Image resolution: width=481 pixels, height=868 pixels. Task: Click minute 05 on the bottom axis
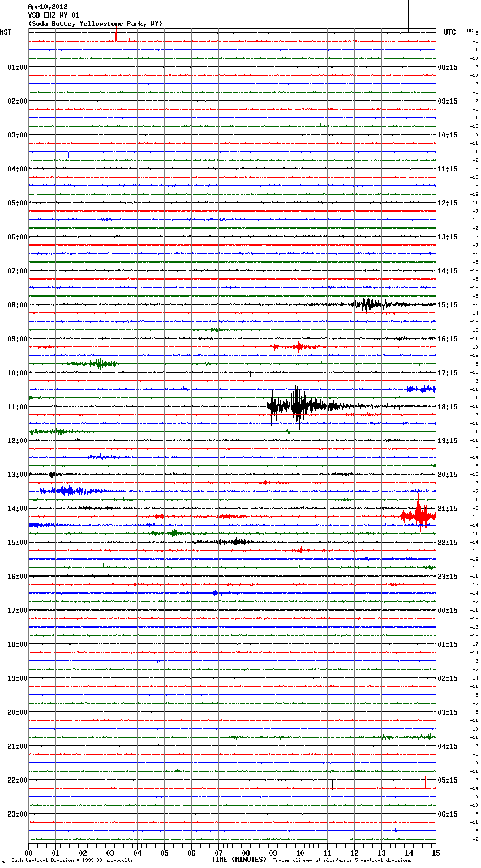(164, 853)
